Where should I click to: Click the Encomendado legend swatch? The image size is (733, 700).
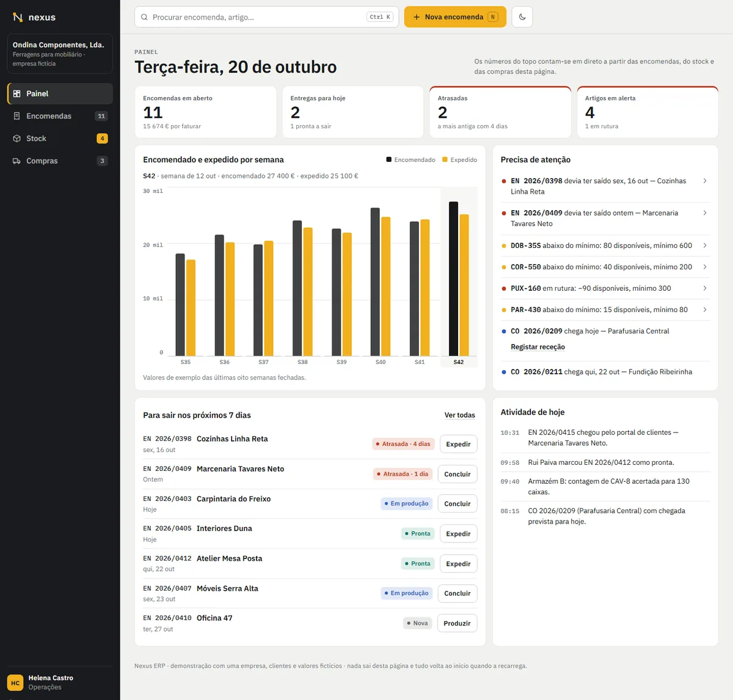(388, 160)
